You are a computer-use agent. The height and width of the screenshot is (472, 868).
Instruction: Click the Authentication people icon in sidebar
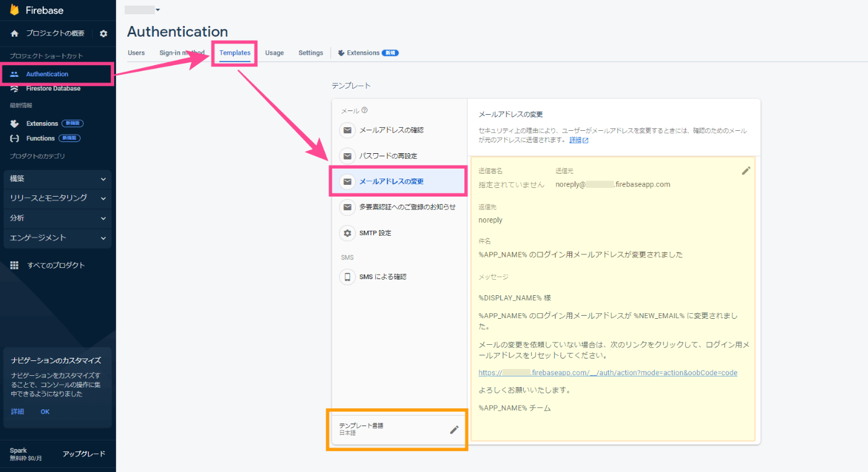[15, 74]
